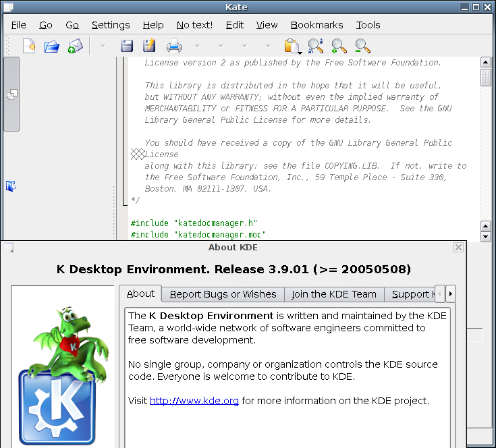Click scroll-up arrow at top of editor scrollbar

click(486, 62)
